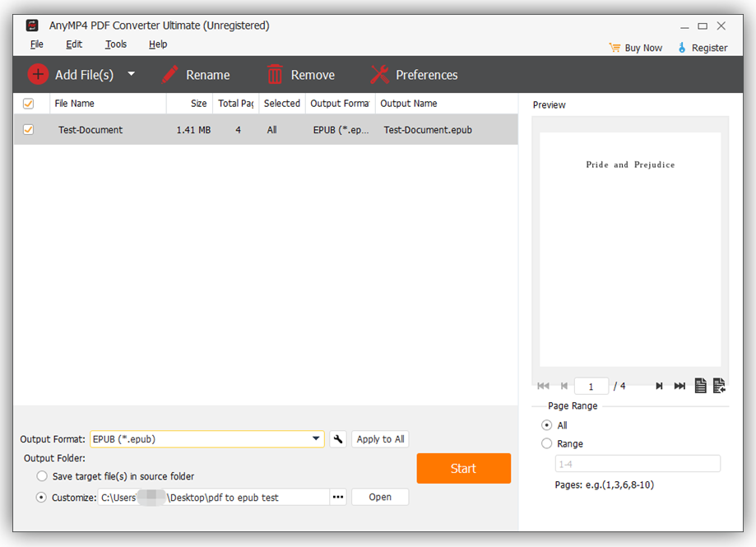
Task: Click the Rename toolbar label
Action: pyautogui.click(x=208, y=75)
